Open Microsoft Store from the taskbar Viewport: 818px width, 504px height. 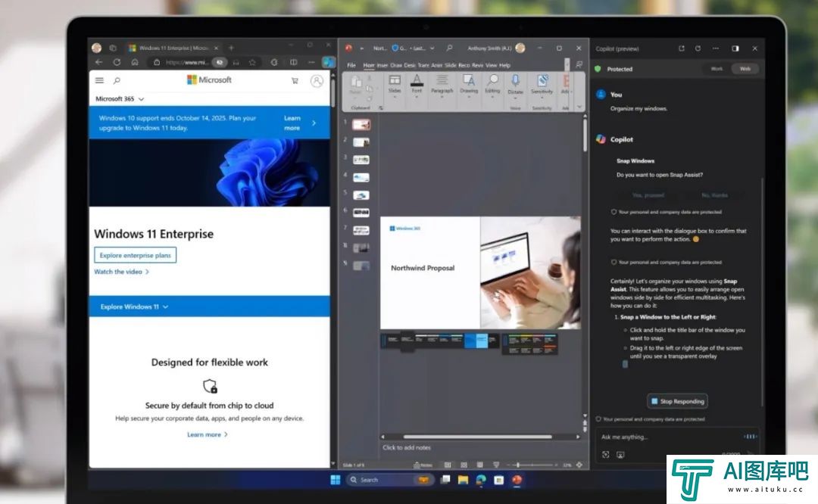point(498,480)
